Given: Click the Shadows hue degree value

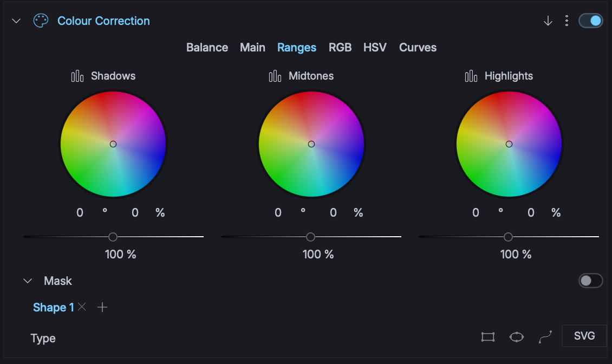Looking at the screenshot, I should (80, 212).
